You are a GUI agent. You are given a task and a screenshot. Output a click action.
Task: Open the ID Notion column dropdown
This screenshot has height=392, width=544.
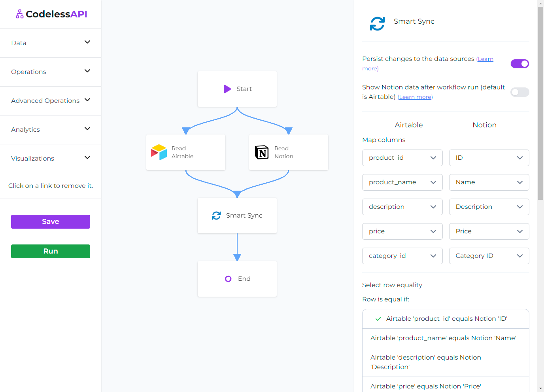pyautogui.click(x=489, y=158)
